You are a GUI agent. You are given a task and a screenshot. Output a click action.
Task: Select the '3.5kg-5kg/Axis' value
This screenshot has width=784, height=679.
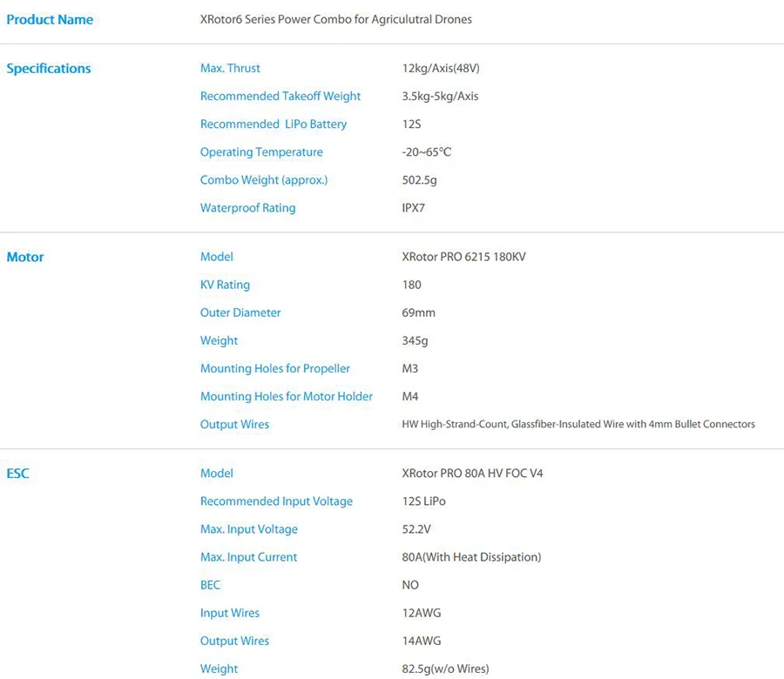(x=440, y=96)
